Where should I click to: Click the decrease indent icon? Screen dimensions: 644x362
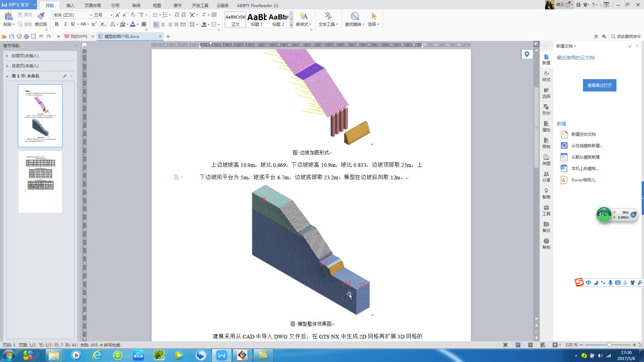[x=177, y=15]
